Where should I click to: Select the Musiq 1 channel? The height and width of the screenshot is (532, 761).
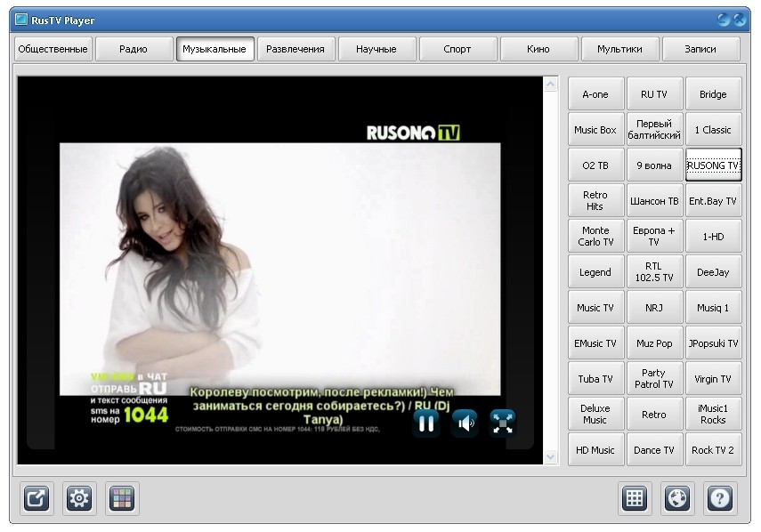click(x=713, y=308)
